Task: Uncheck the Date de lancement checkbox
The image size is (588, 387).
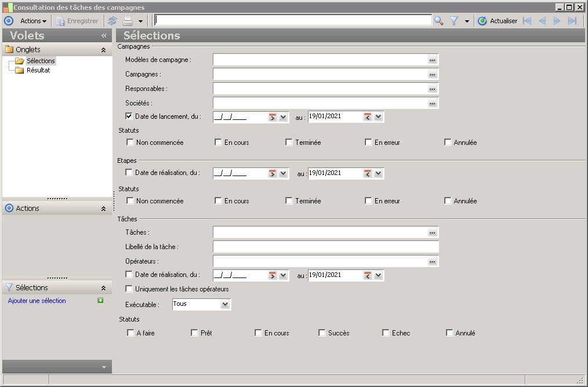Action: (x=129, y=116)
